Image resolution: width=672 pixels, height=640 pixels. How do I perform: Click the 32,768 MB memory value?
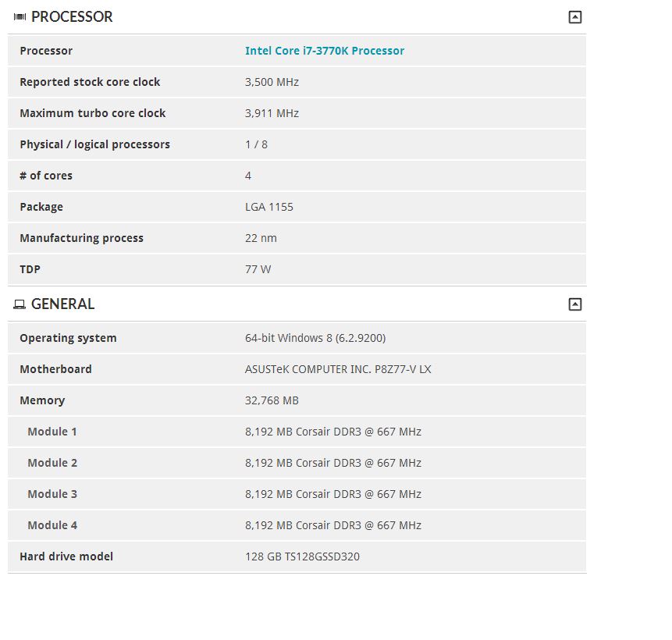click(x=272, y=400)
